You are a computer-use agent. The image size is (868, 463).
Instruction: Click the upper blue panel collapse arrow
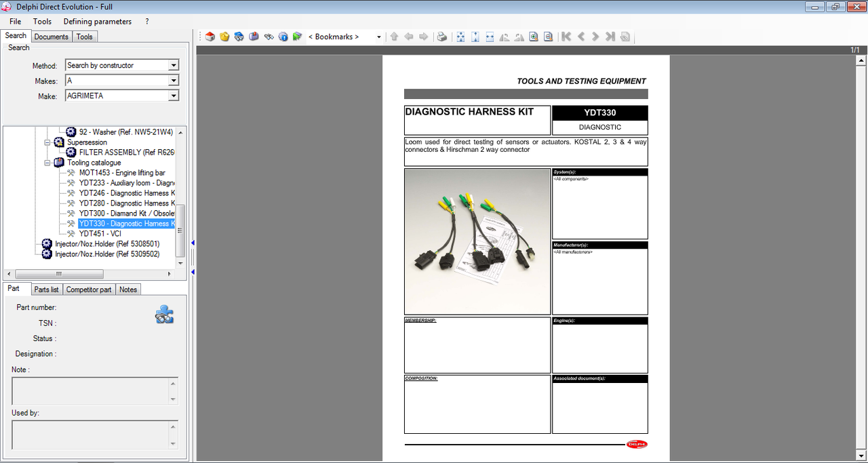(193, 243)
